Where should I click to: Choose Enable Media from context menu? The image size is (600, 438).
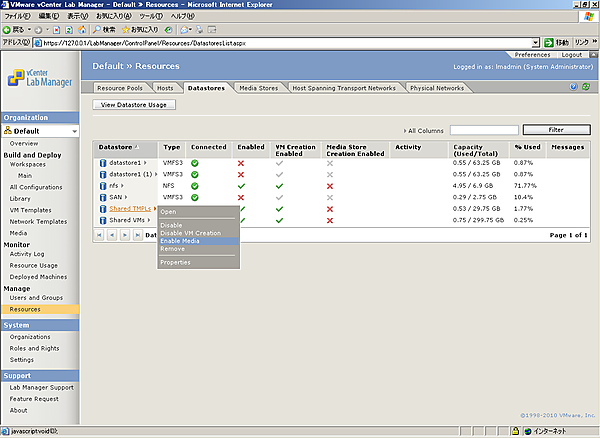[182, 241]
